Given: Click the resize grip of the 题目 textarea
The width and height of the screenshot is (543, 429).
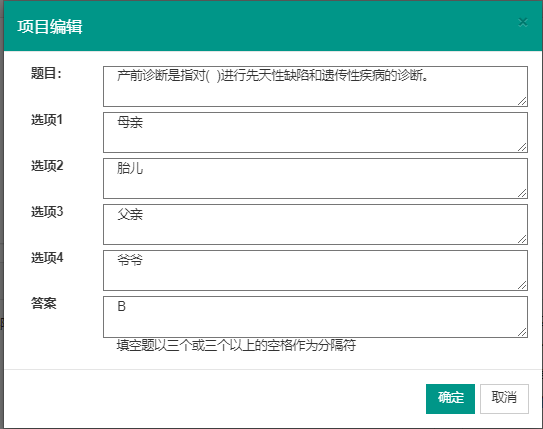Looking at the screenshot, I should (522, 101).
